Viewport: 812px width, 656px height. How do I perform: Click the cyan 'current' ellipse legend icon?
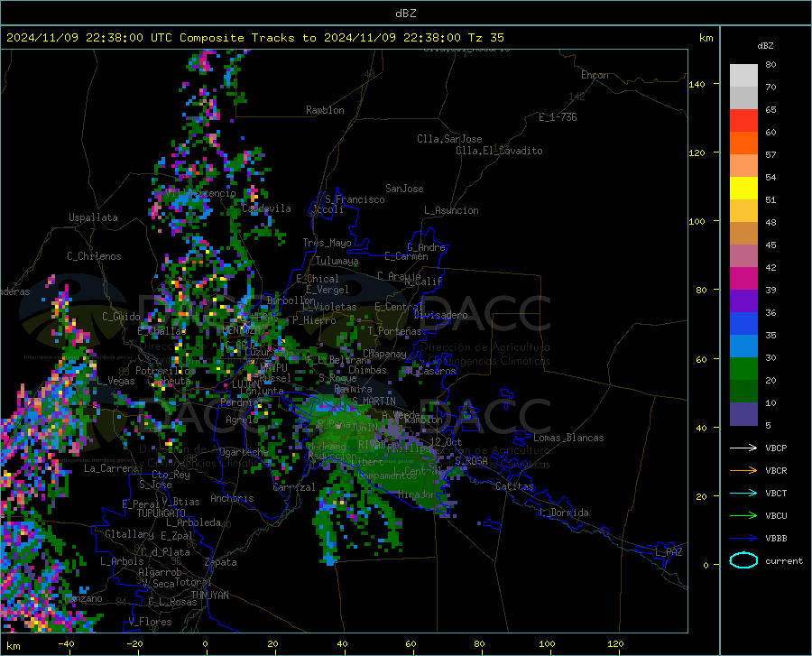pos(743,560)
